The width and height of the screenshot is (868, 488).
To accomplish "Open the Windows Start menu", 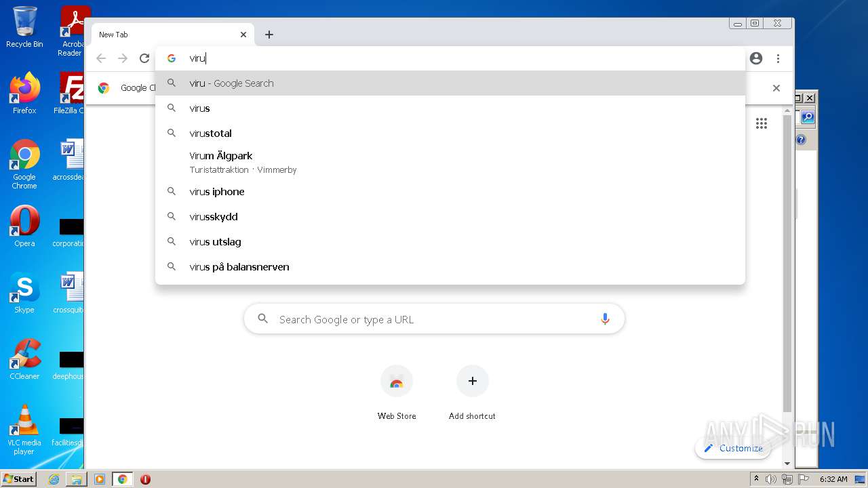I will (19, 479).
